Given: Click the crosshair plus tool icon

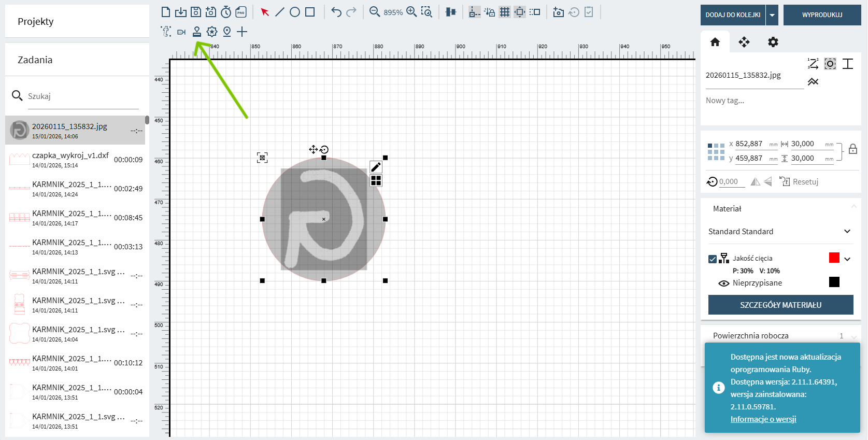Looking at the screenshot, I should click(242, 32).
